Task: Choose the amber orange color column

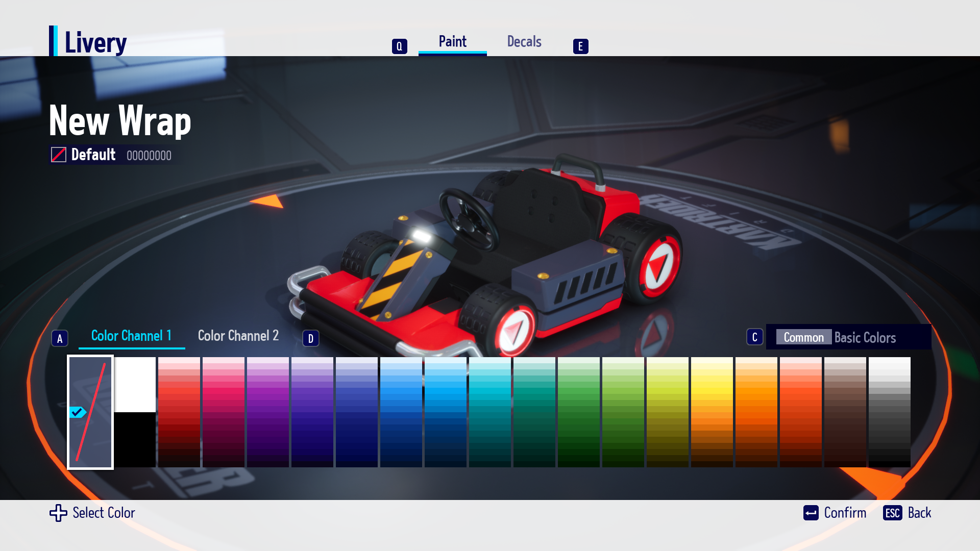Action: [x=756, y=412]
